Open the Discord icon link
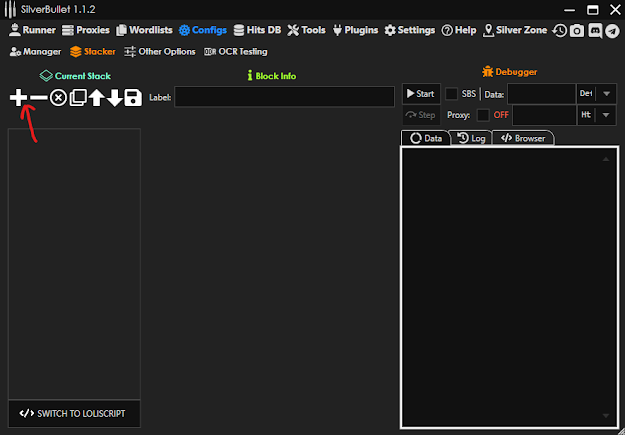 tap(595, 31)
